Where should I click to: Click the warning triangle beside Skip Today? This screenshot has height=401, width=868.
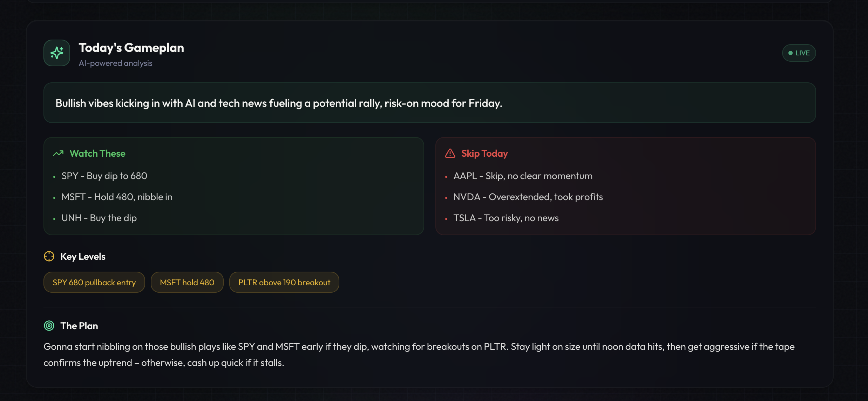pos(450,153)
